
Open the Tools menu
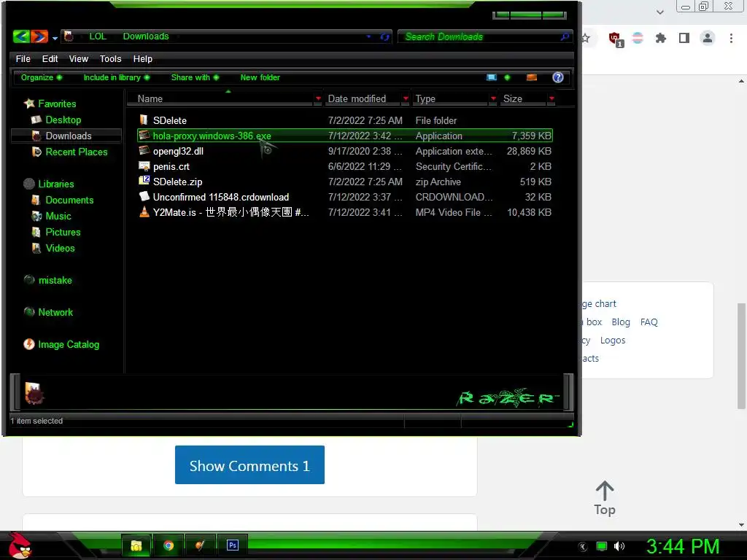111,58
